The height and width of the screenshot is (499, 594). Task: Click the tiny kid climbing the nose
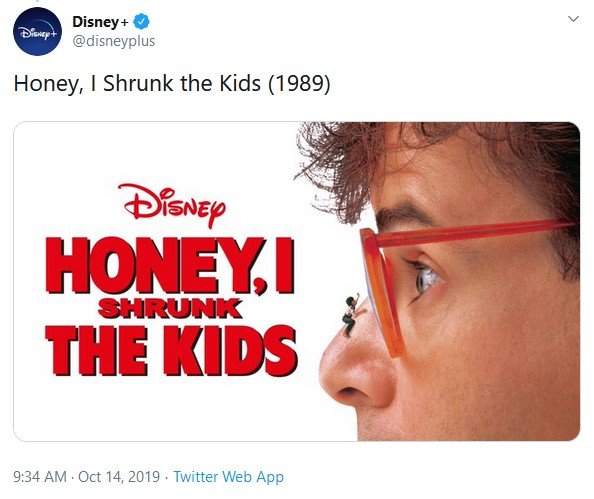353,315
